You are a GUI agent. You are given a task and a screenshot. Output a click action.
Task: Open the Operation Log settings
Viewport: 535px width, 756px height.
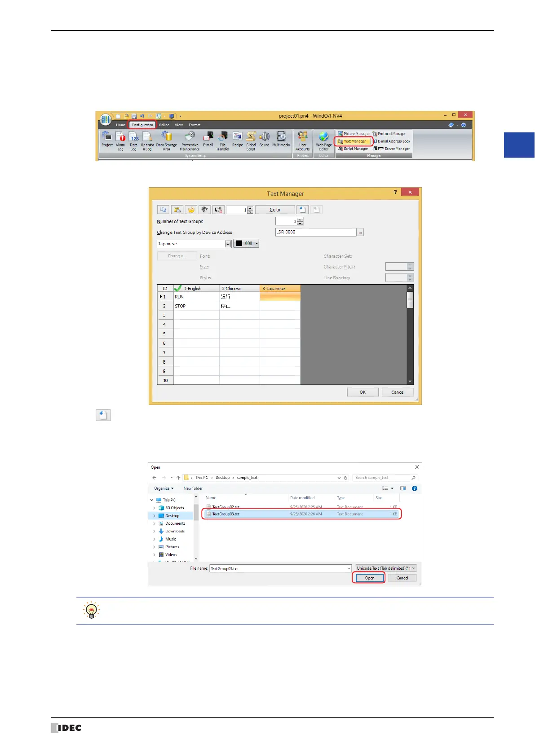147,141
